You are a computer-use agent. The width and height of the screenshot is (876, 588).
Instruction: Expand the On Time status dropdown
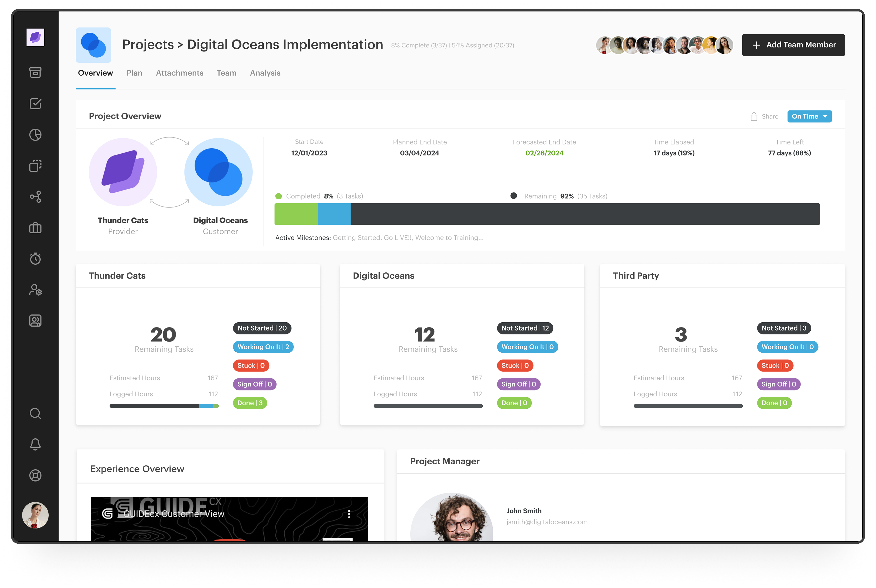tap(810, 116)
